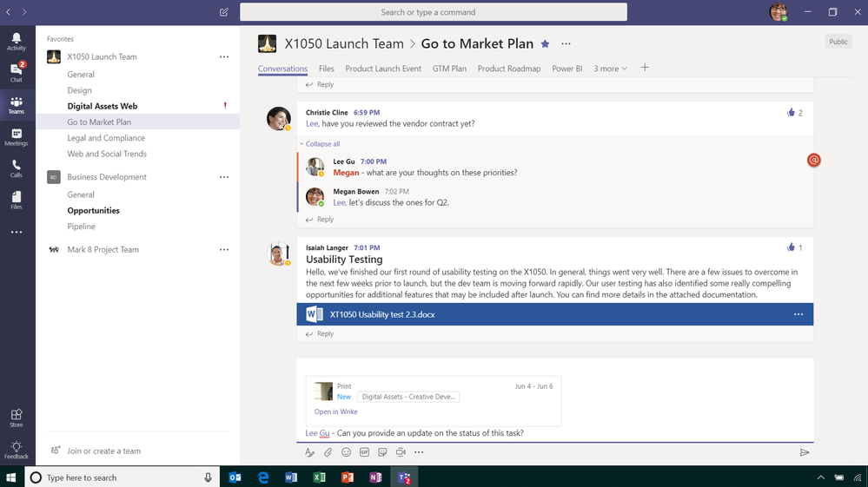
Task: Unfavorite channel with the star icon
Action: click(546, 43)
